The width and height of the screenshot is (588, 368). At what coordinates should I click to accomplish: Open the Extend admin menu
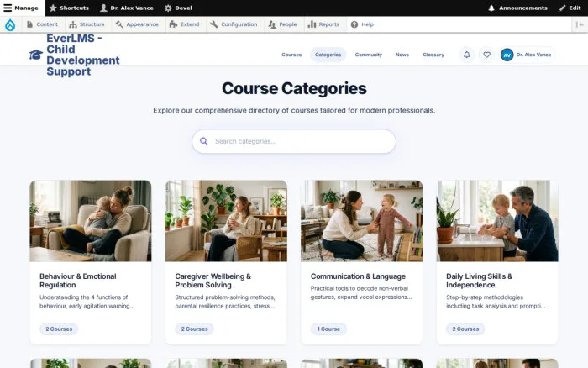[184, 24]
